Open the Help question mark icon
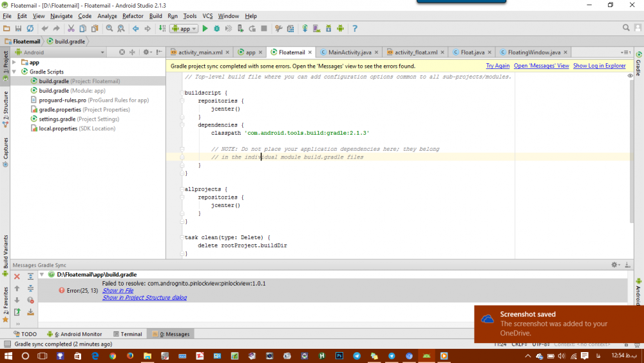The height and width of the screenshot is (363, 644). [x=355, y=28]
